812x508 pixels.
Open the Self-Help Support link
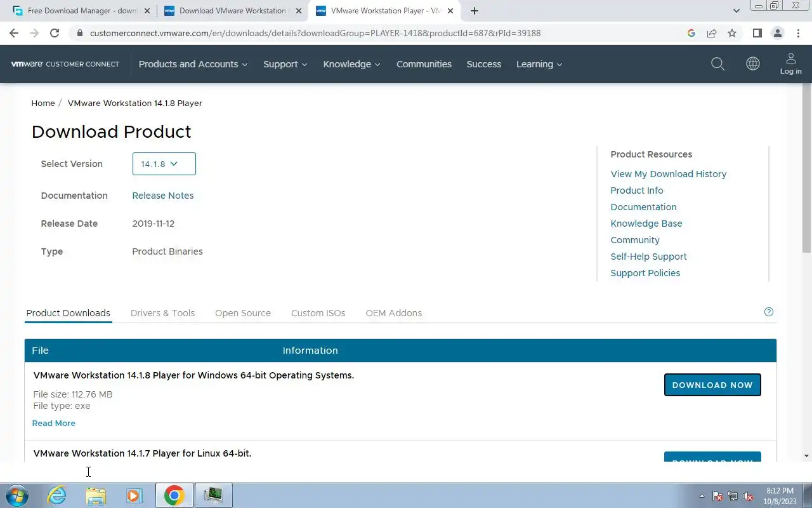tap(648, 257)
